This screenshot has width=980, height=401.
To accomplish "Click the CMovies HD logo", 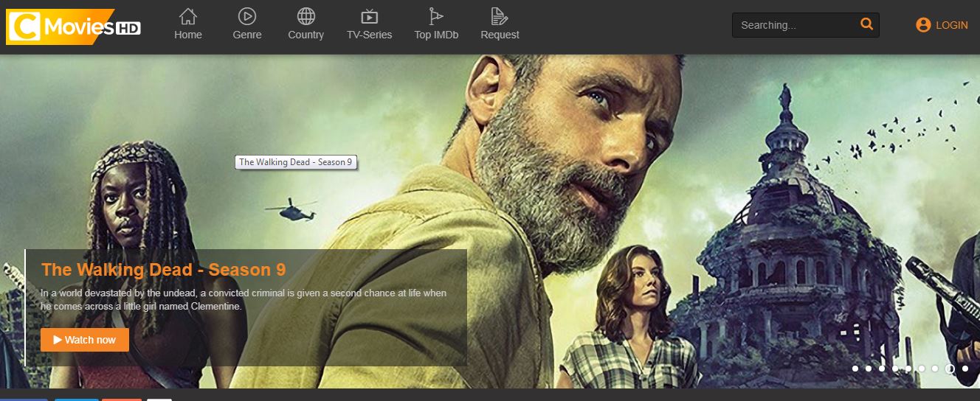I will tap(73, 27).
